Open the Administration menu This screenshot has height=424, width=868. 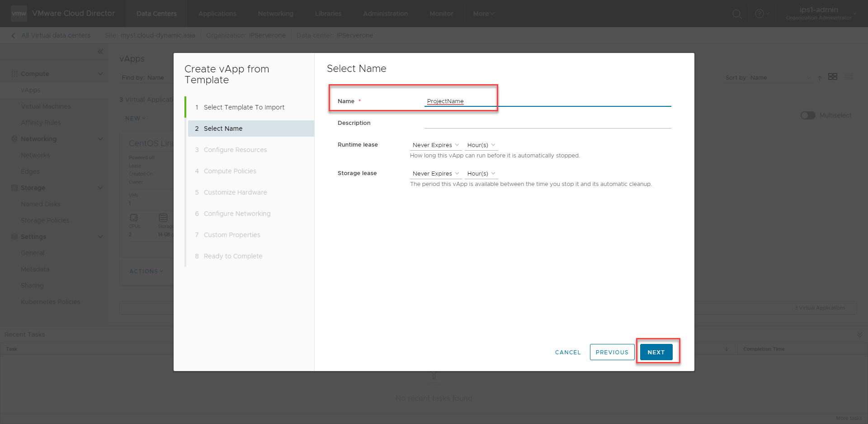385,14
